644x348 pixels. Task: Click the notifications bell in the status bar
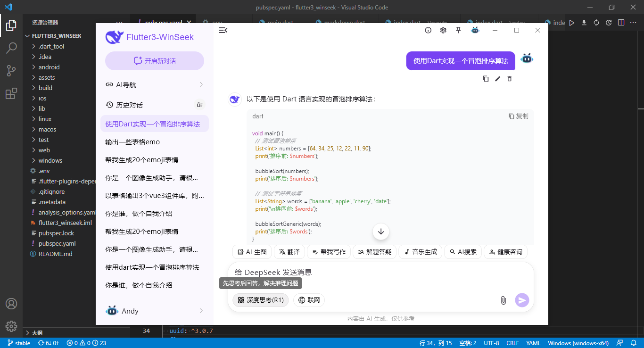(x=633, y=343)
